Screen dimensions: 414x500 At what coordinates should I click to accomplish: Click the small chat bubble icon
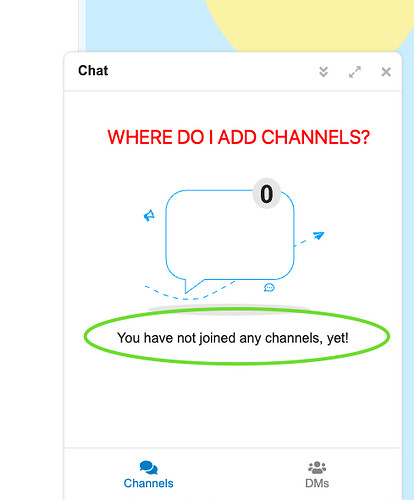[269, 287]
